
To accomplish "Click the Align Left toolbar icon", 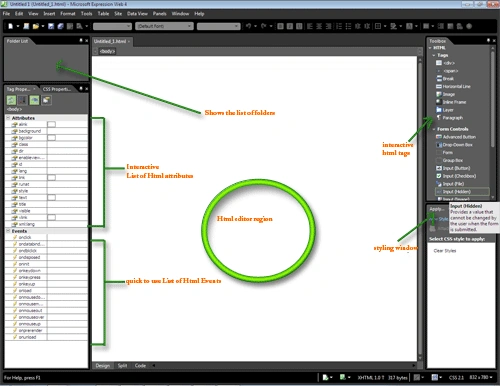I will pyautogui.click(x=310, y=26).
